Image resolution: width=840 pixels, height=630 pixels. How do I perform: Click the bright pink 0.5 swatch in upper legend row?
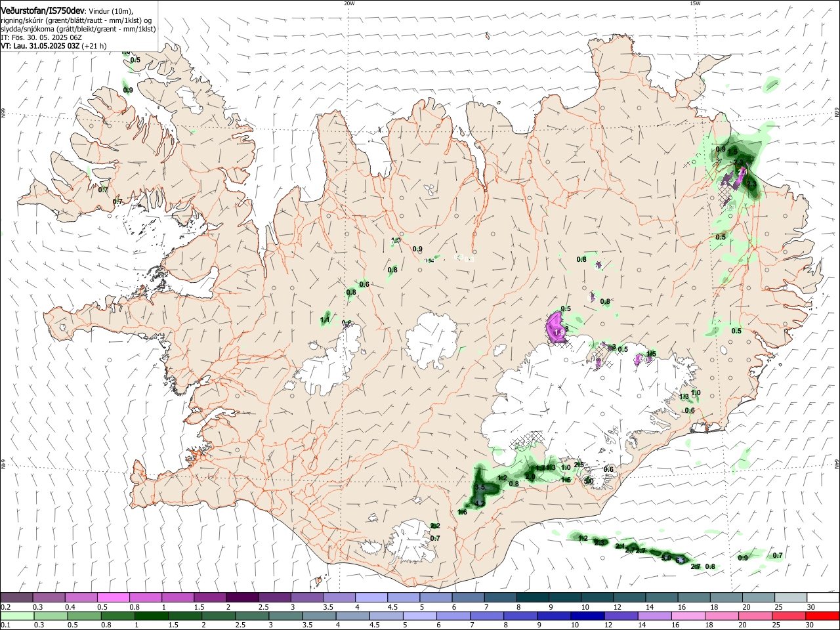tap(113, 597)
